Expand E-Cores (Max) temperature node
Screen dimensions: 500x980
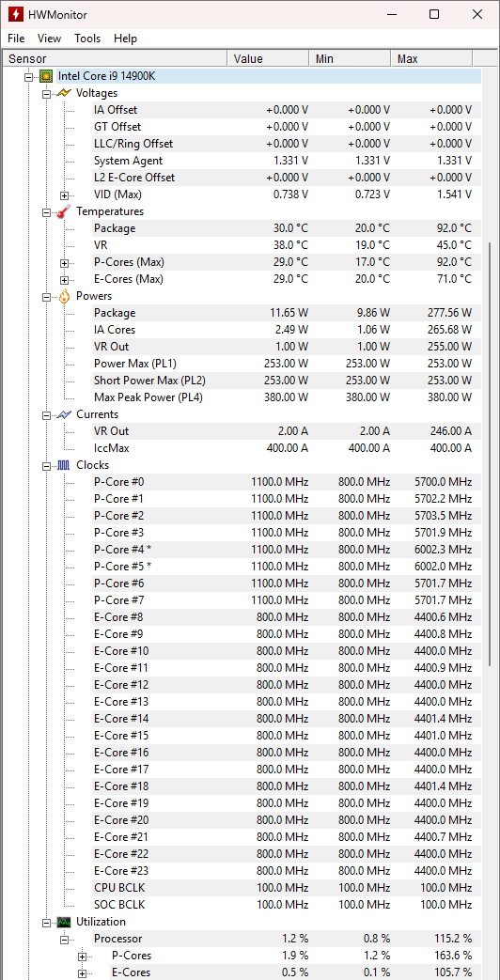point(64,279)
